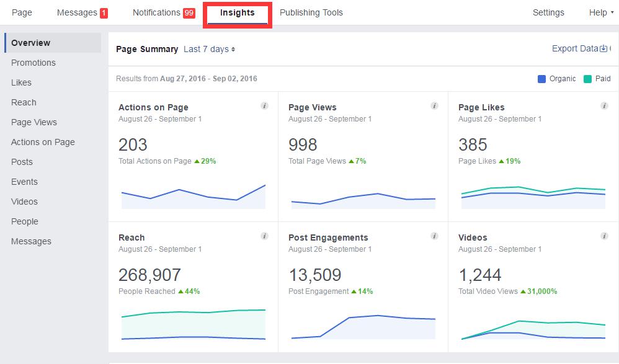Open Posts in the sidebar
This screenshot has width=619, height=364.
click(22, 162)
